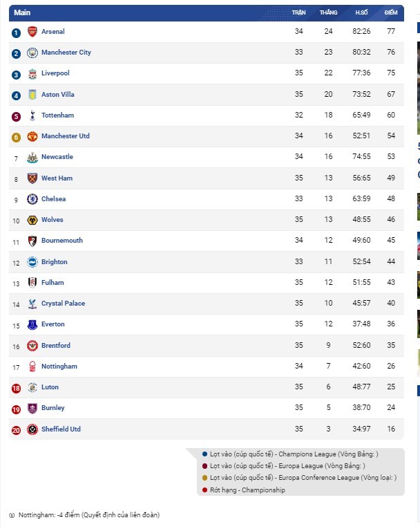Click the Manchester City crest icon
This screenshot has width=420, height=529.
click(32, 53)
